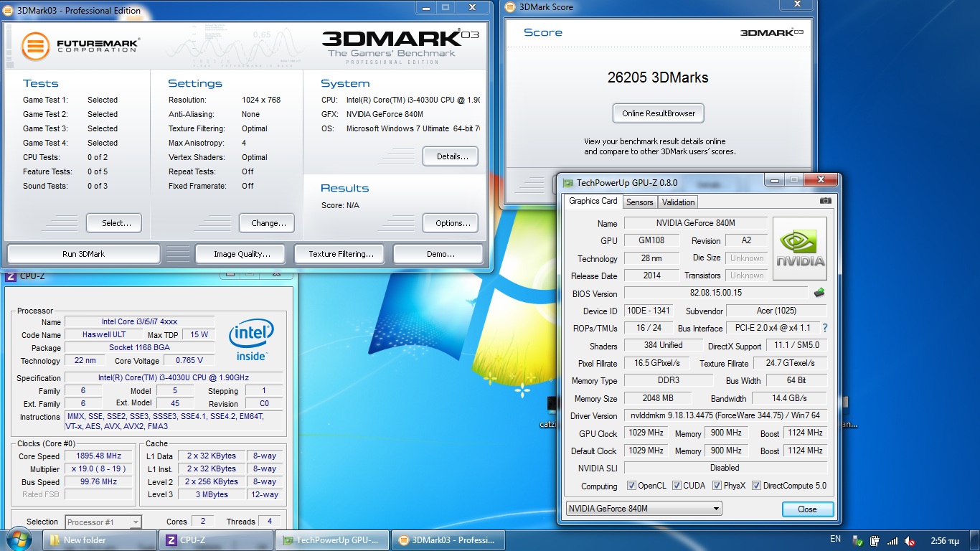Click Change button under Settings
The image size is (980, 551).
tap(267, 223)
